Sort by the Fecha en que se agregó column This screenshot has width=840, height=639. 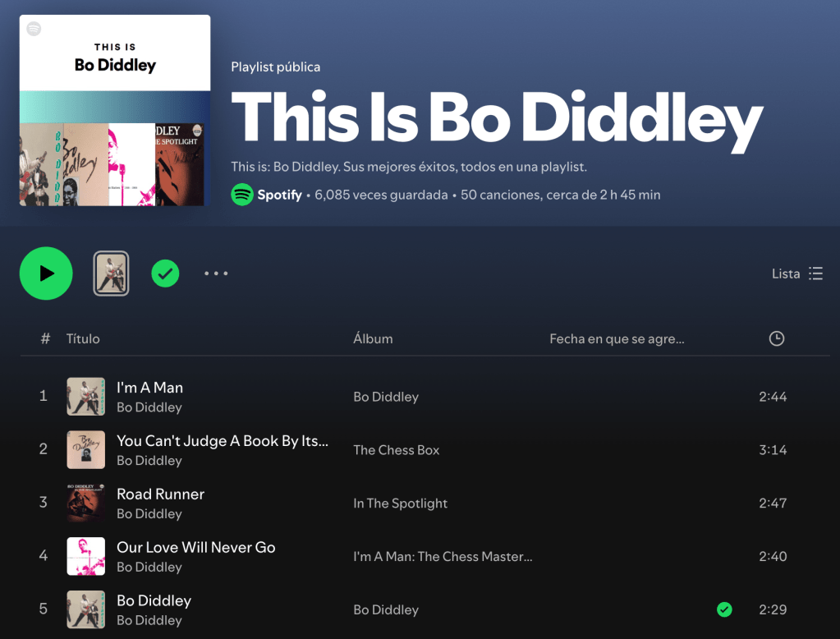617,338
